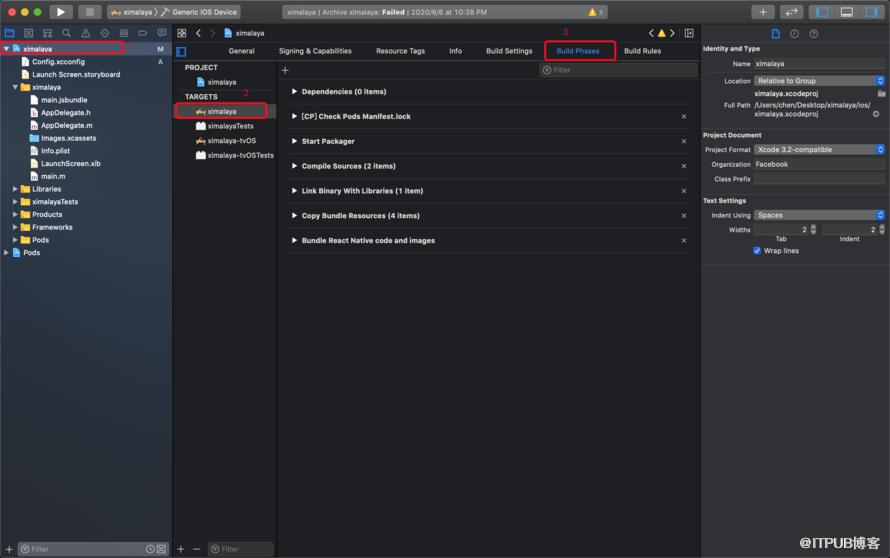Open the Find navigator magnifier icon
The width and height of the screenshot is (890, 558).
tap(66, 33)
